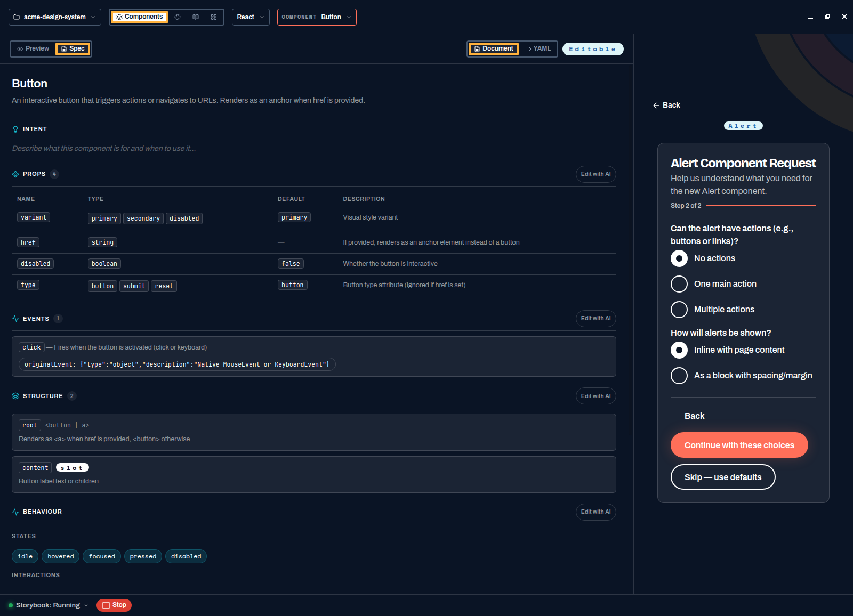Viewport: 853px width, 616px height.
Task: Click the hovered state chip
Action: [61, 556]
